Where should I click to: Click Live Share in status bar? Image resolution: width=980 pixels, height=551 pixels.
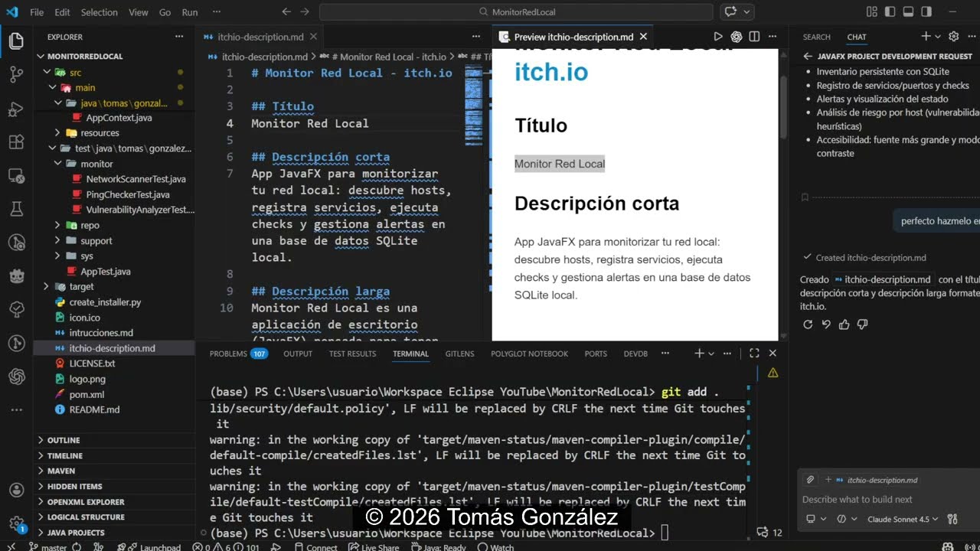tap(374, 547)
